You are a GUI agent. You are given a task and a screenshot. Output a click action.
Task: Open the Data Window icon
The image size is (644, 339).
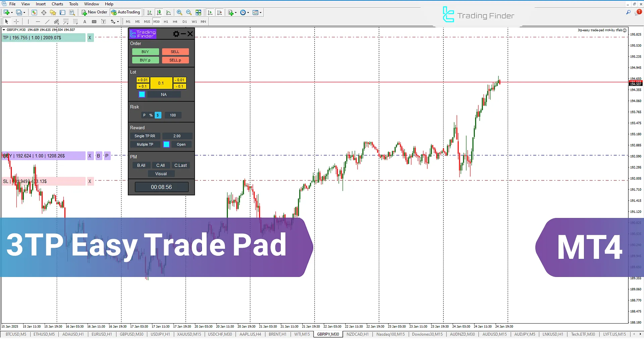[44, 12]
